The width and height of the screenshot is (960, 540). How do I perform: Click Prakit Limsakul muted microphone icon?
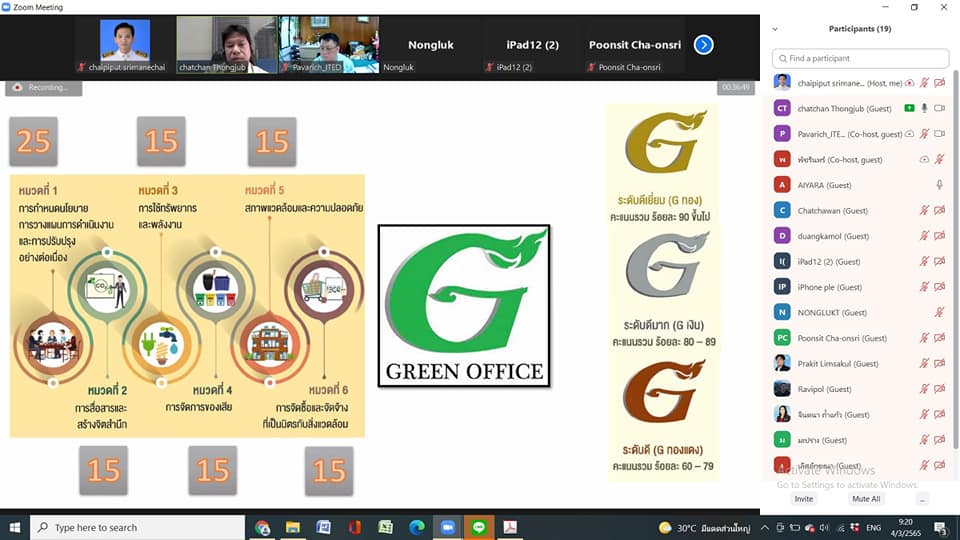924,364
